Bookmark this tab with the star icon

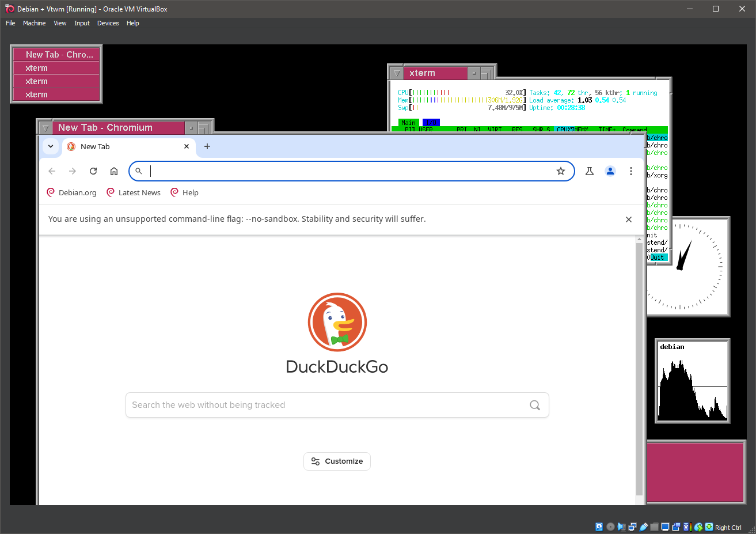click(x=560, y=171)
